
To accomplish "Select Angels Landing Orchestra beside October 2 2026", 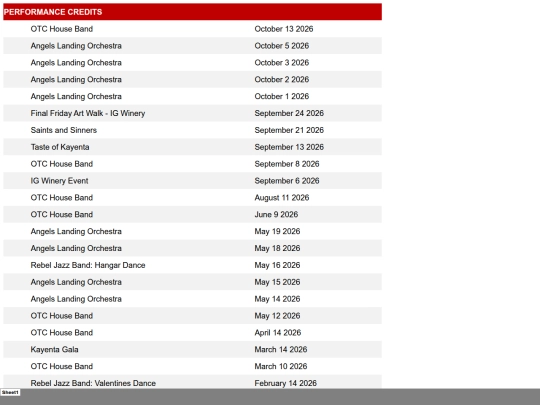I will 76,80.
